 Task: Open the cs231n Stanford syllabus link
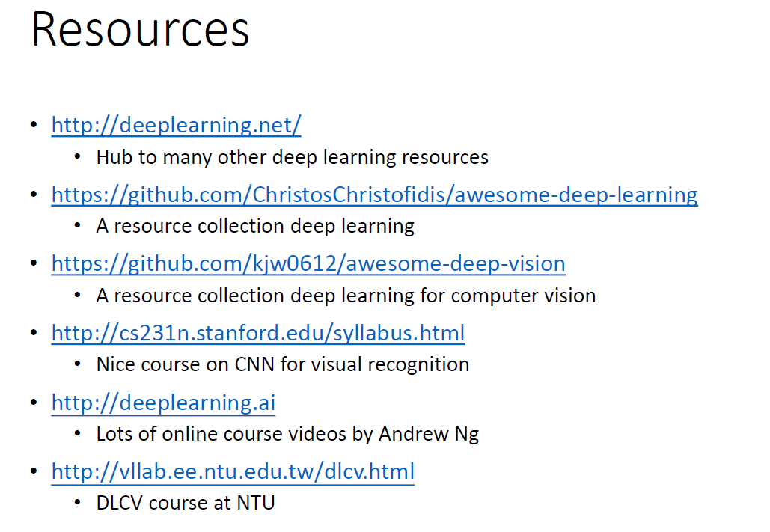[258, 332]
